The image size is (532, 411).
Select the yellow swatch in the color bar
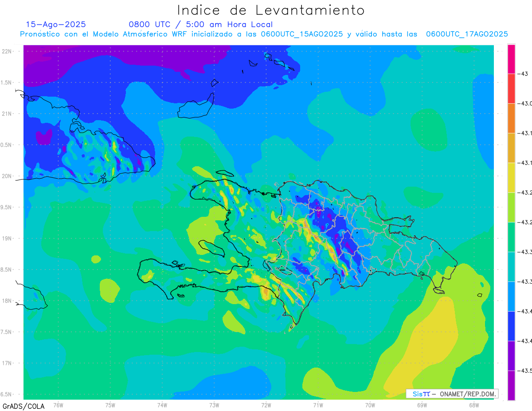[511, 177]
